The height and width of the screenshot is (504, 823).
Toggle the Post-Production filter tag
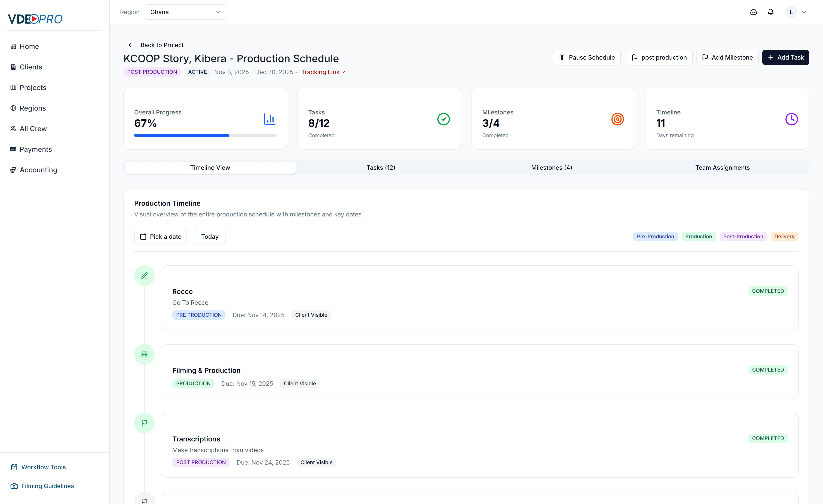[x=743, y=237]
